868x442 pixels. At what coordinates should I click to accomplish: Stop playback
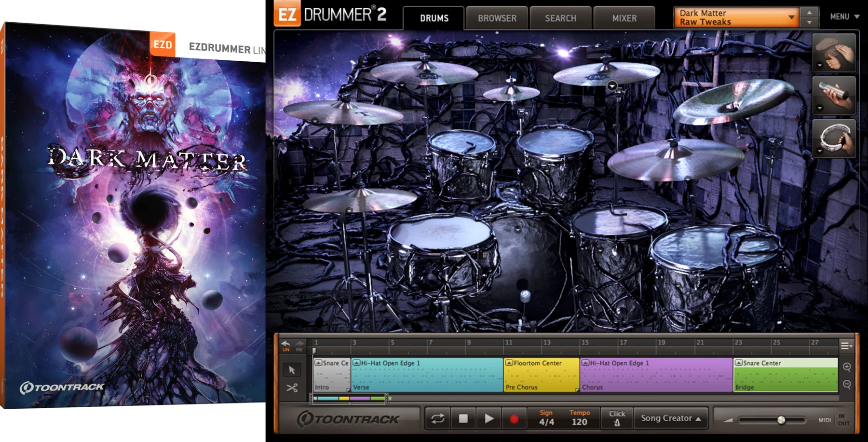tap(463, 418)
